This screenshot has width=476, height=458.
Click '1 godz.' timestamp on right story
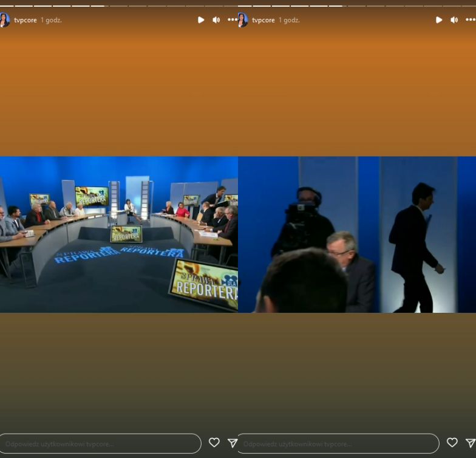289,20
